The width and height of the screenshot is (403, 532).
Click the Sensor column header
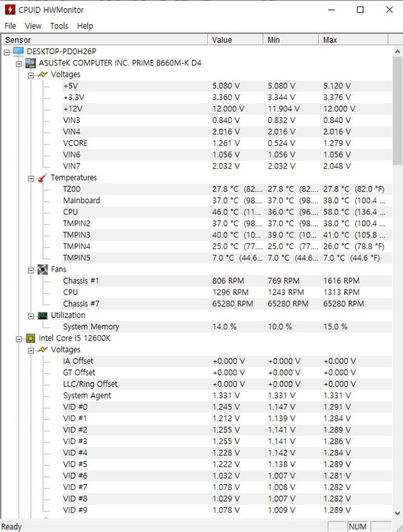pyautogui.click(x=104, y=39)
